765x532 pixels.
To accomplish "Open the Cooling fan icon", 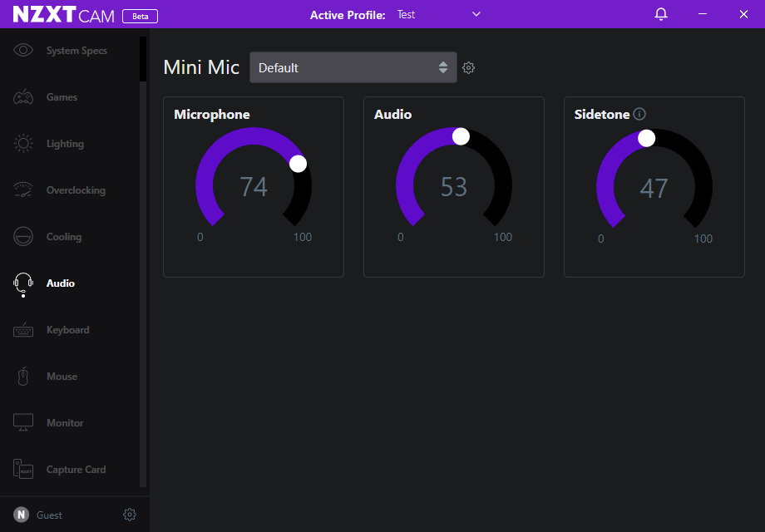I will click(x=23, y=237).
